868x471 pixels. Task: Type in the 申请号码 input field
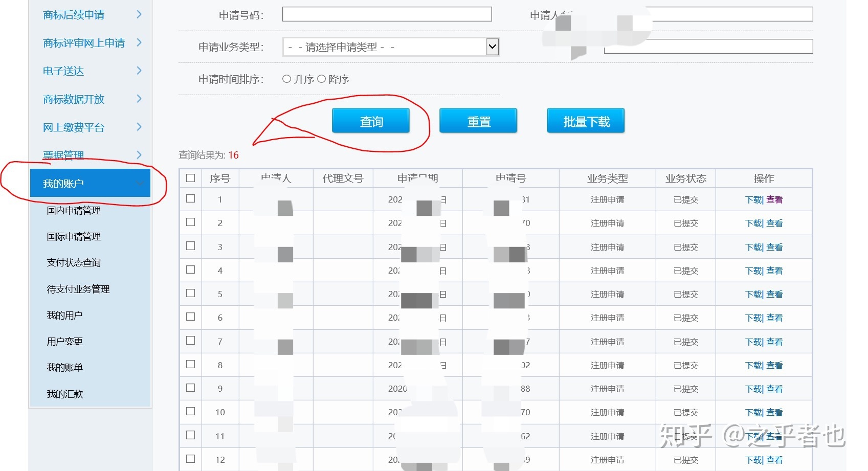[387, 14]
